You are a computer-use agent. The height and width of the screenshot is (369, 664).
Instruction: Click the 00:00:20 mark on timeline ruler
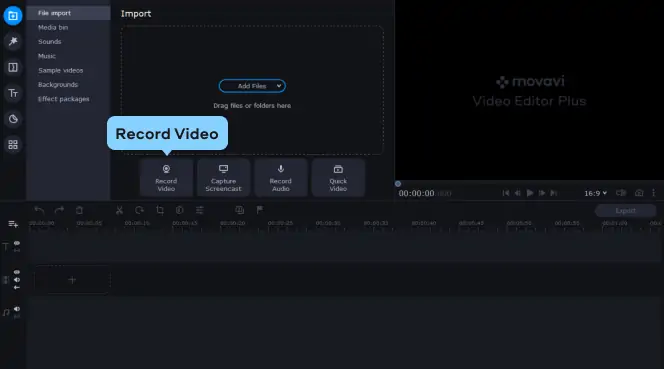click(232, 223)
